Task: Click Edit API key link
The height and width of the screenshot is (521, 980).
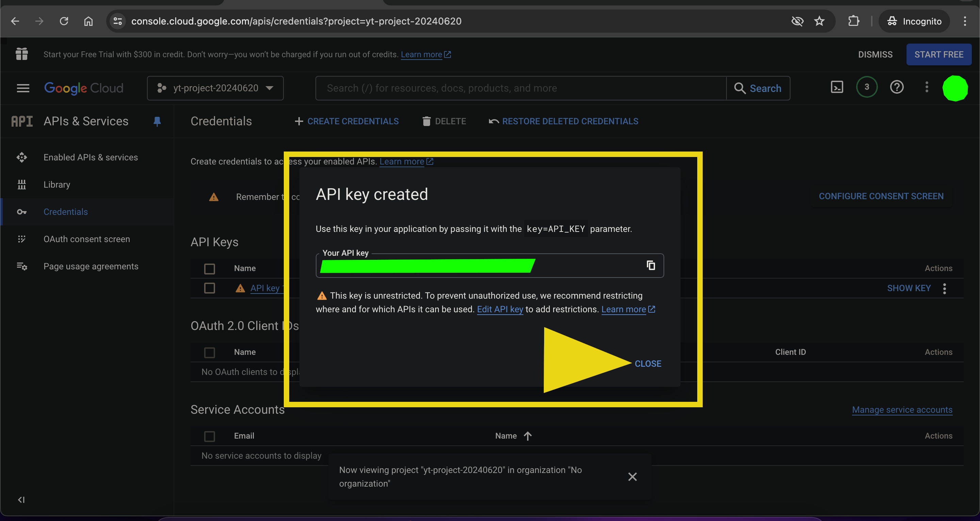Action: (500, 309)
